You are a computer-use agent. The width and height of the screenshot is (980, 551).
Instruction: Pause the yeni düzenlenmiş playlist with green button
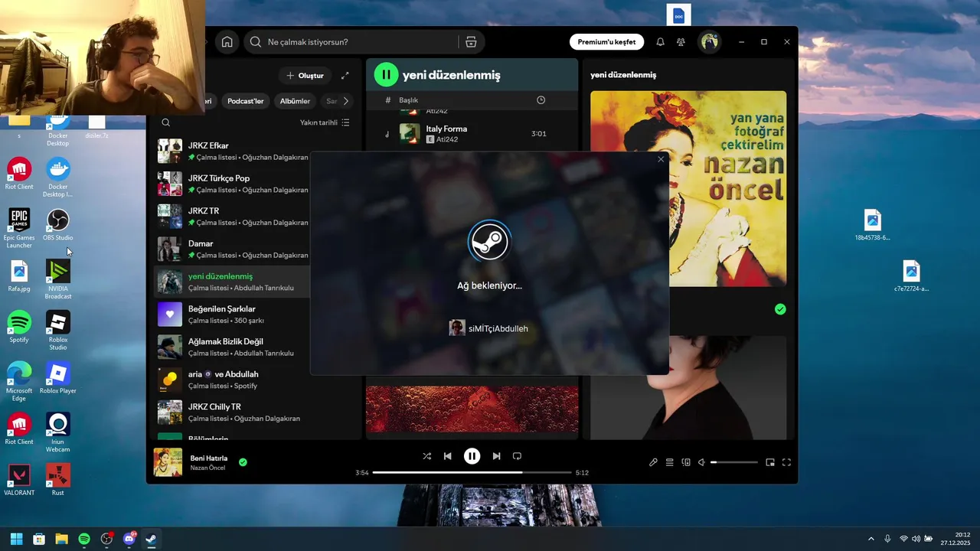(x=386, y=75)
